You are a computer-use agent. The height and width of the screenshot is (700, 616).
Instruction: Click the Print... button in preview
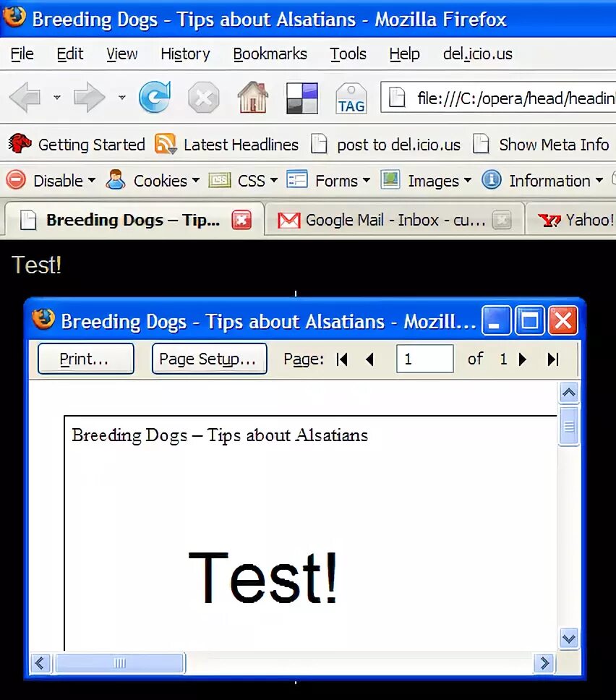point(86,359)
